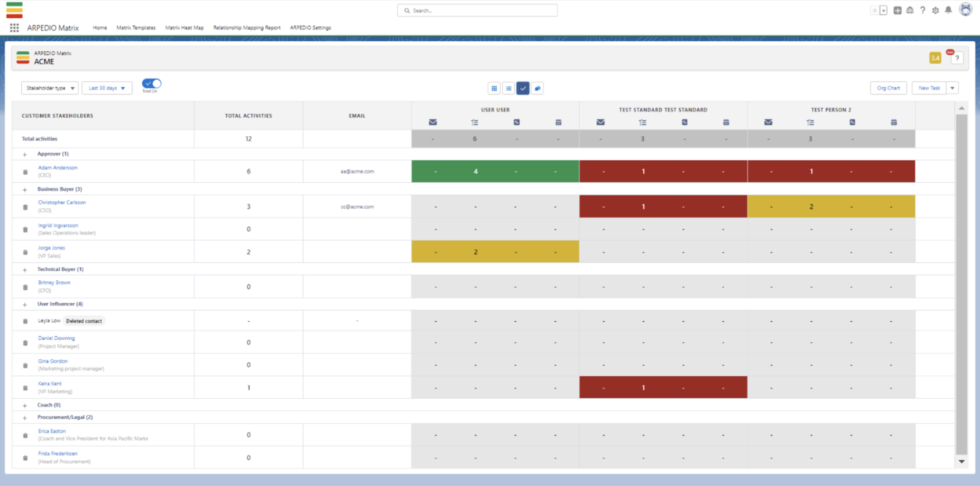This screenshot has width=980, height=486.
Task: Open the app launcher grid icon
Action: 14,27
